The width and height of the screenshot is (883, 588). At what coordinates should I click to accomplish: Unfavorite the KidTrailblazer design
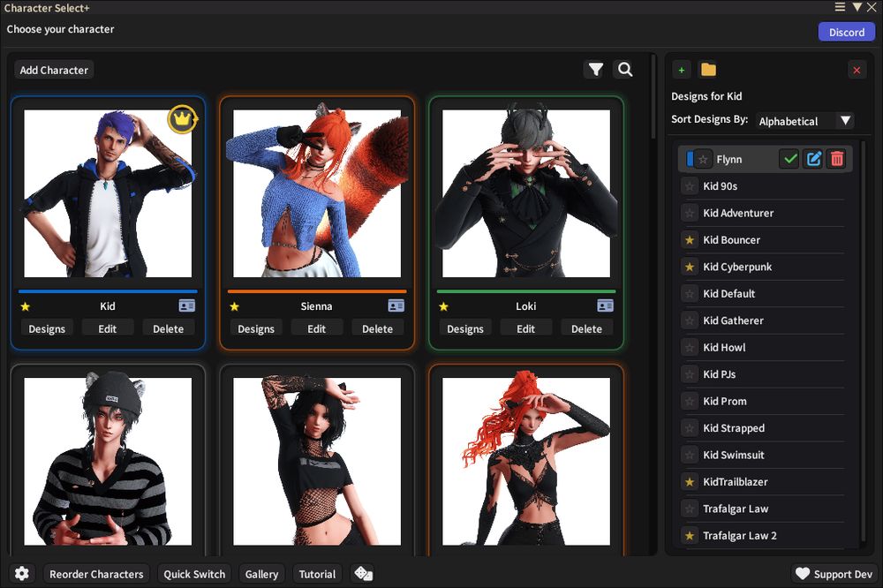(690, 481)
